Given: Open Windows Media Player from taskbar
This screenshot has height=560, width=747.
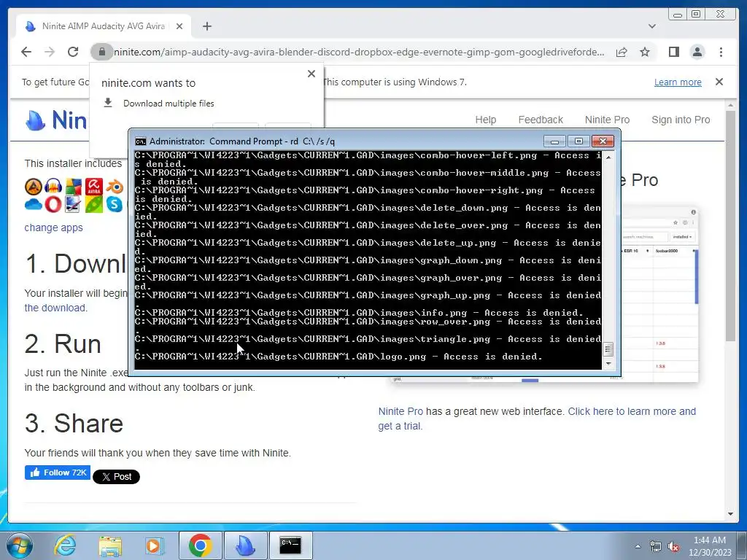Looking at the screenshot, I should click(x=155, y=545).
